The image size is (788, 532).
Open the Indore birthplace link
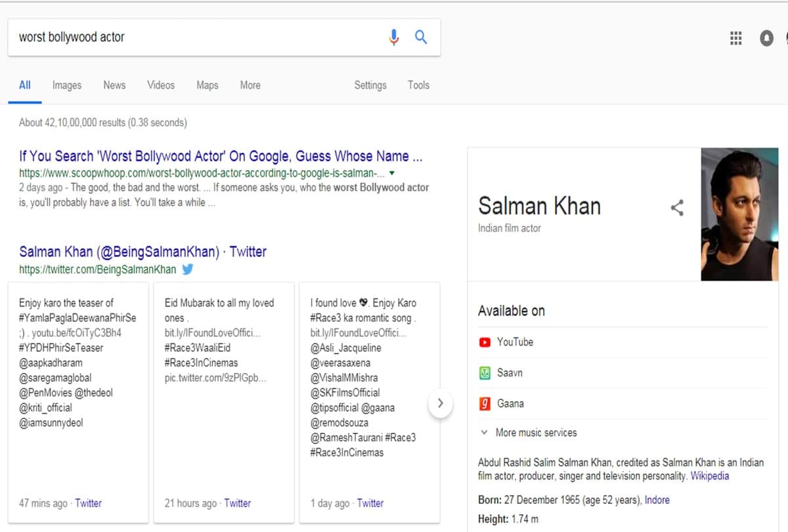point(657,500)
